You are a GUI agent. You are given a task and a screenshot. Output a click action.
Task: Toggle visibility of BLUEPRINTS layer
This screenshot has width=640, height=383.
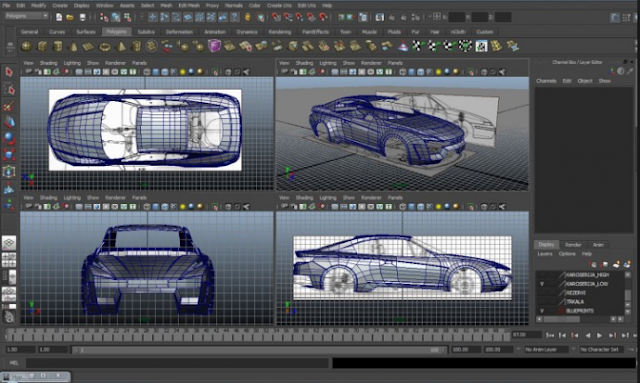point(542,311)
